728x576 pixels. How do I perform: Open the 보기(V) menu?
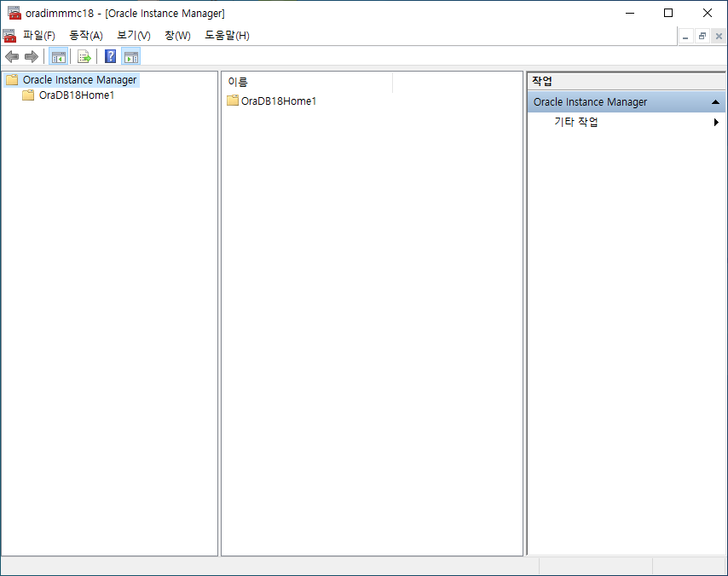(134, 36)
